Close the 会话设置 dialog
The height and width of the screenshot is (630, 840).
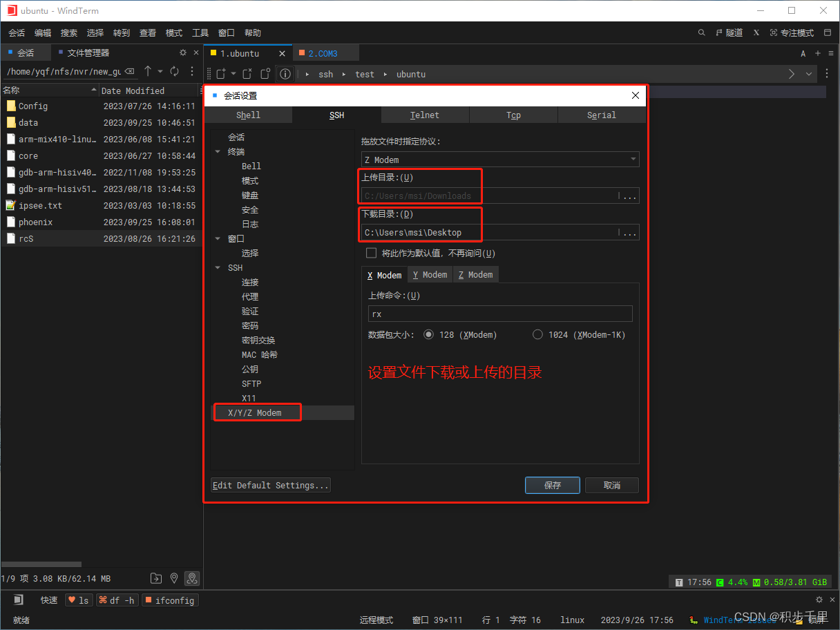636,96
